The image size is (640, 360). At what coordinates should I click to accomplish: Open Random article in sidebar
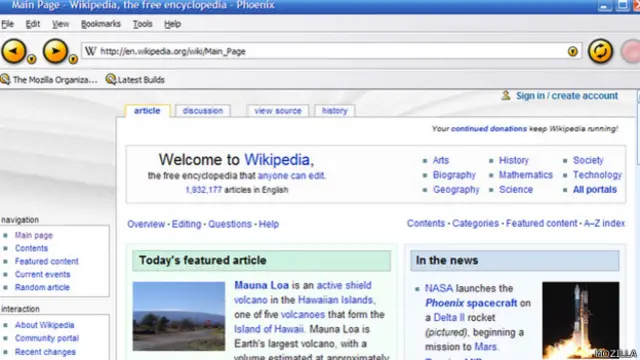click(42, 287)
